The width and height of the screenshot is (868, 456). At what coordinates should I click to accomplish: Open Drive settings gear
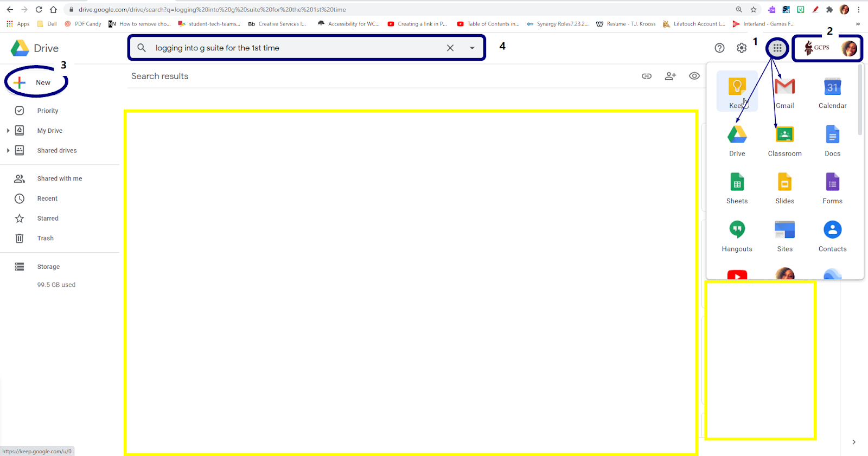[742, 48]
